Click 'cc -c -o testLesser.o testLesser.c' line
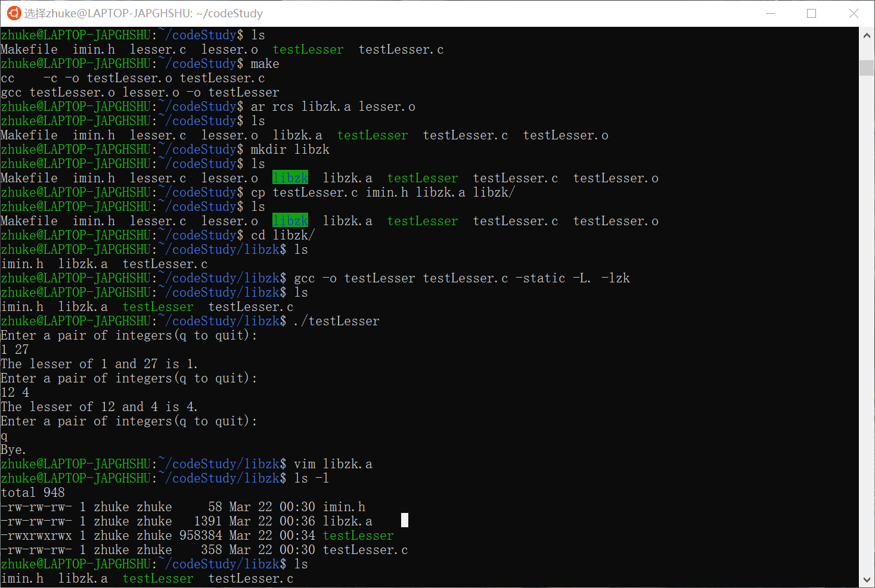The image size is (875, 588). pyautogui.click(x=133, y=78)
